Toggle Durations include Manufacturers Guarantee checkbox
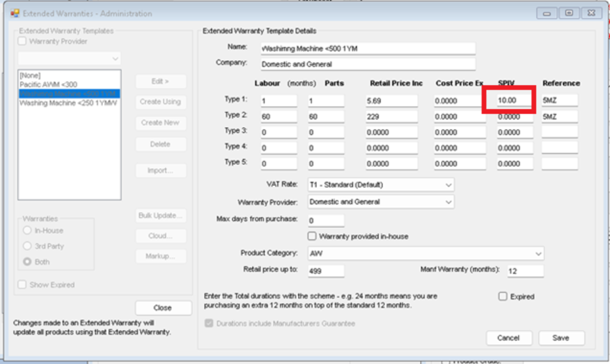Screen dimensions: 610x364 tap(209, 323)
